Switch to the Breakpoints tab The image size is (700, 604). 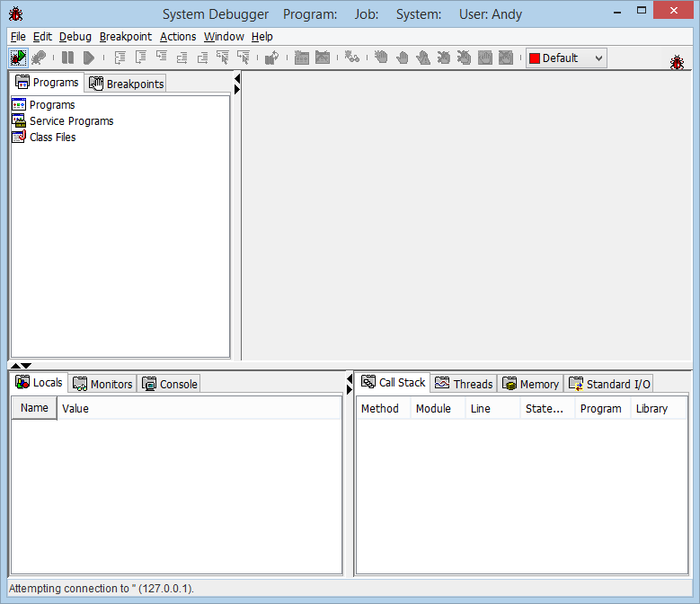(127, 84)
